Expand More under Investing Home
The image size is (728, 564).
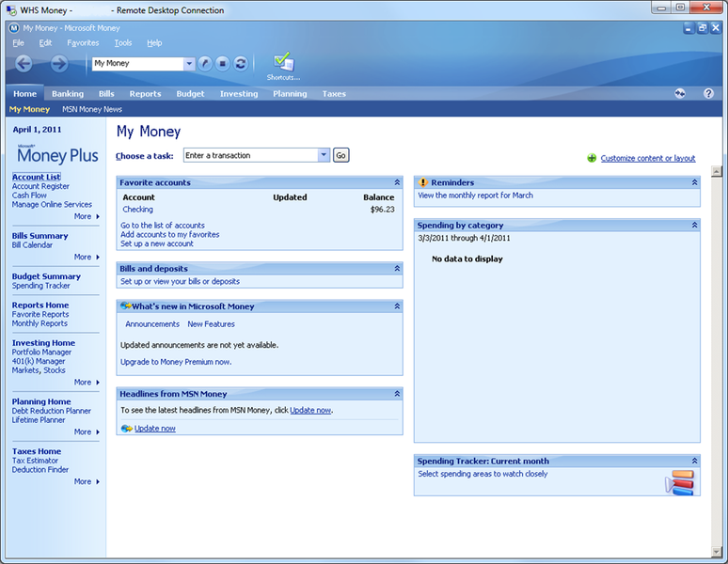(87, 383)
